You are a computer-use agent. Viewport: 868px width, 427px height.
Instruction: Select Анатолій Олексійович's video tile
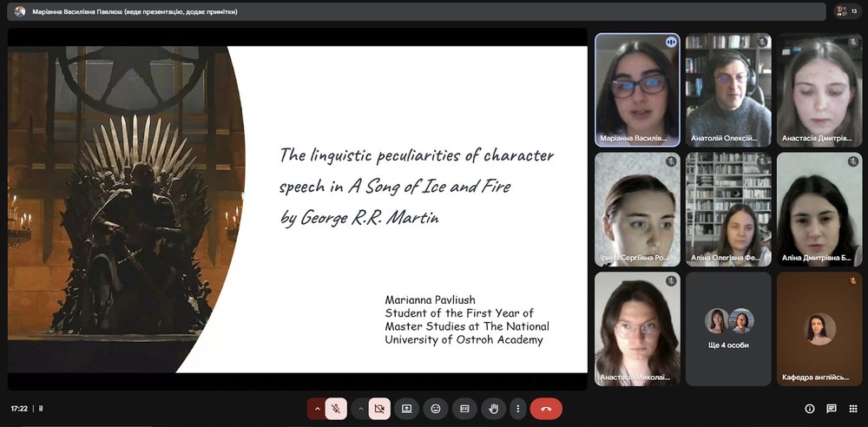coord(728,89)
